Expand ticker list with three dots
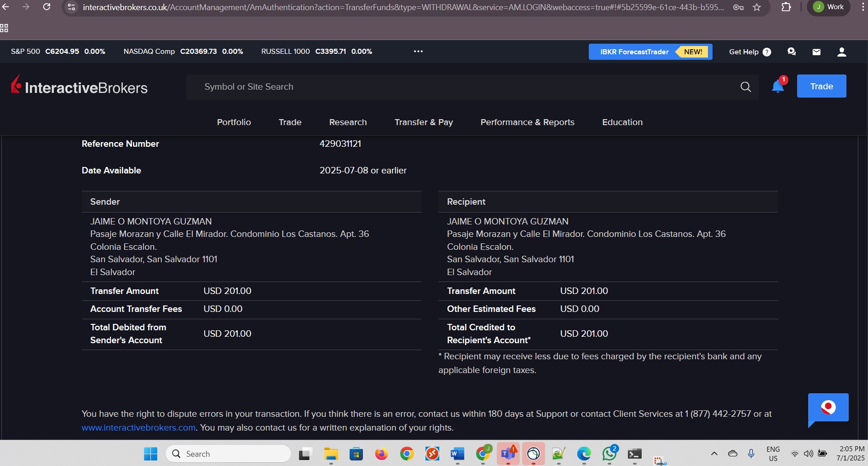Screen dimensions: 868x466 pyautogui.click(x=418, y=52)
